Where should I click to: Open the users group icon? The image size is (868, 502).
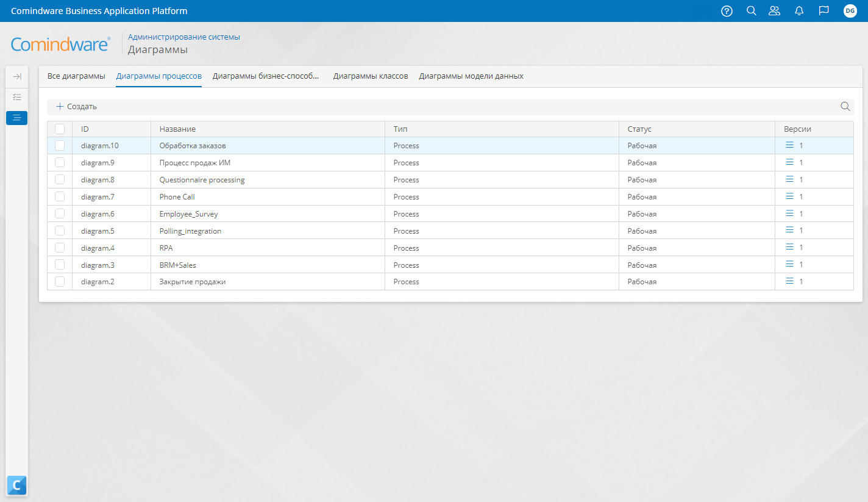coord(775,11)
